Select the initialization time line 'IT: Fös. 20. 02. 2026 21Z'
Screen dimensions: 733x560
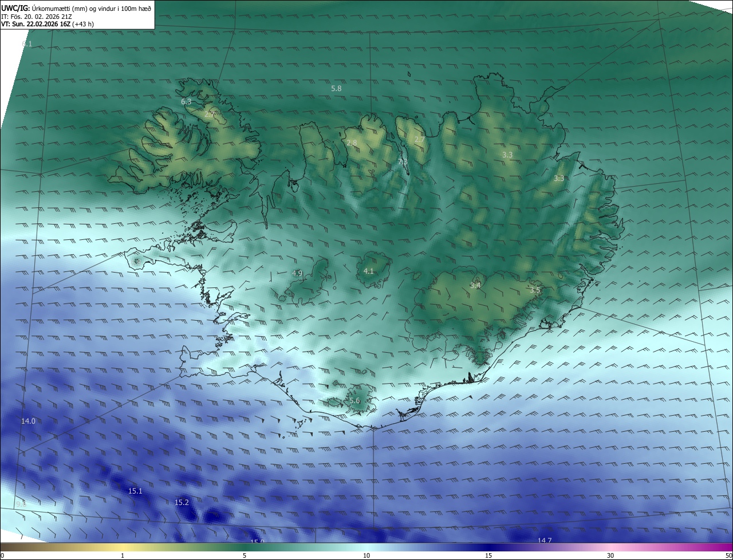(37, 16)
